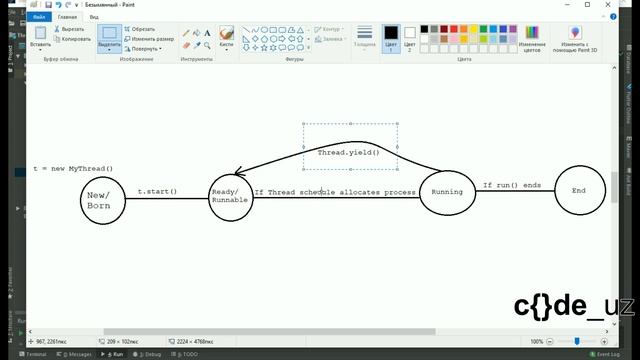This screenshot has height=360, width=640.
Task: Pick the green color swatch
Action: (x=483, y=29)
